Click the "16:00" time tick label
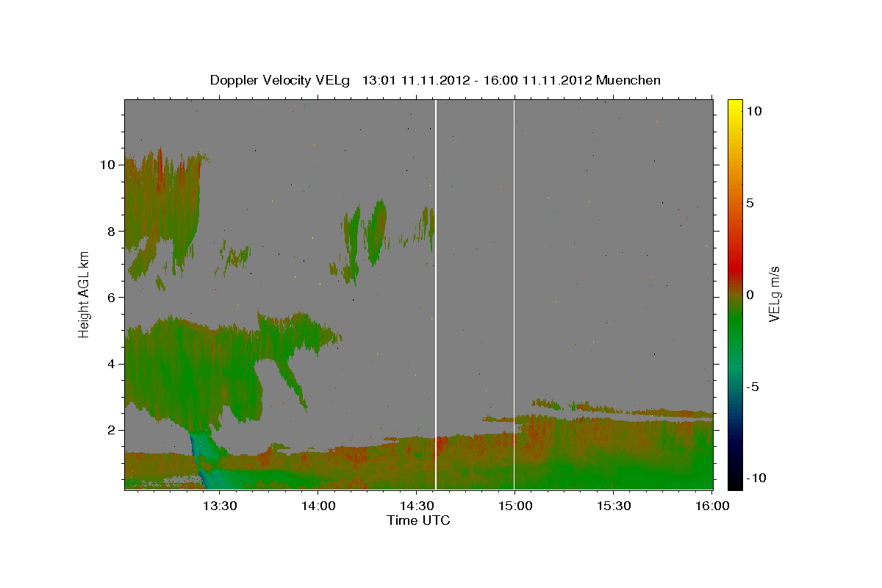Image resolution: width=882 pixels, height=588 pixels. point(711,506)
